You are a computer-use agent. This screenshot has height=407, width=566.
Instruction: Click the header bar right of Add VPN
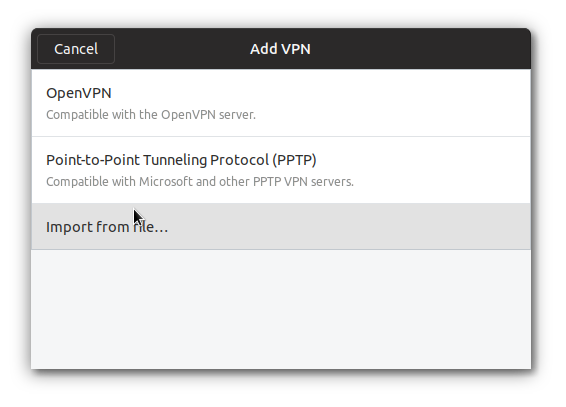419,49
